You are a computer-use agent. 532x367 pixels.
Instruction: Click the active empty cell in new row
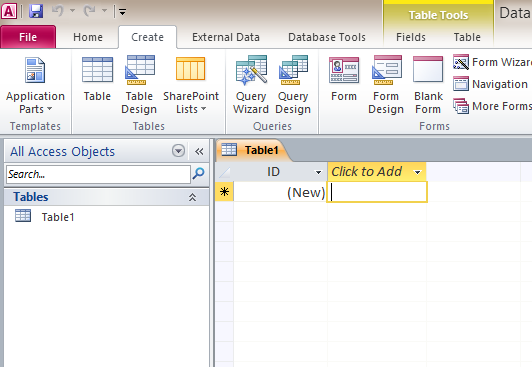377,192
